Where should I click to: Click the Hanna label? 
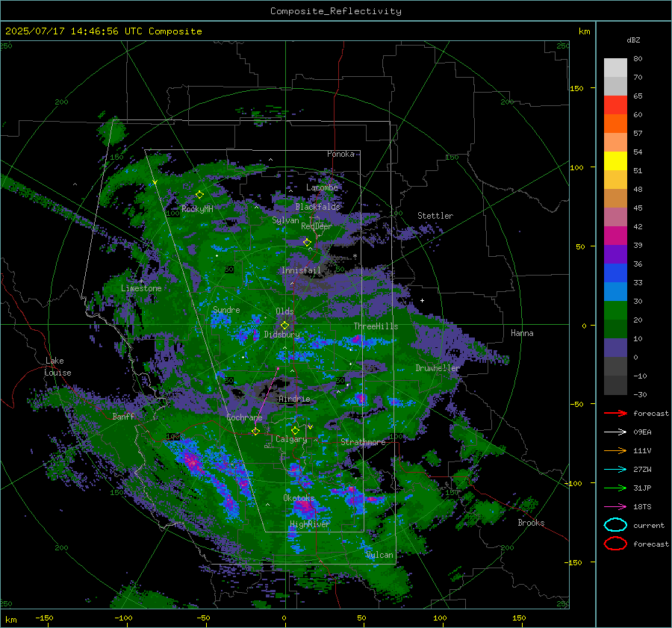point(522,333)
